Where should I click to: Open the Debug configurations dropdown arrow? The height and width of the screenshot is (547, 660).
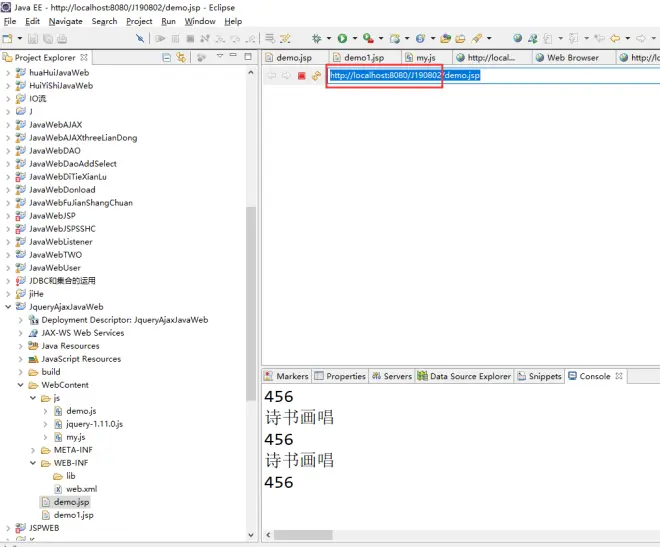pos(329,39)
